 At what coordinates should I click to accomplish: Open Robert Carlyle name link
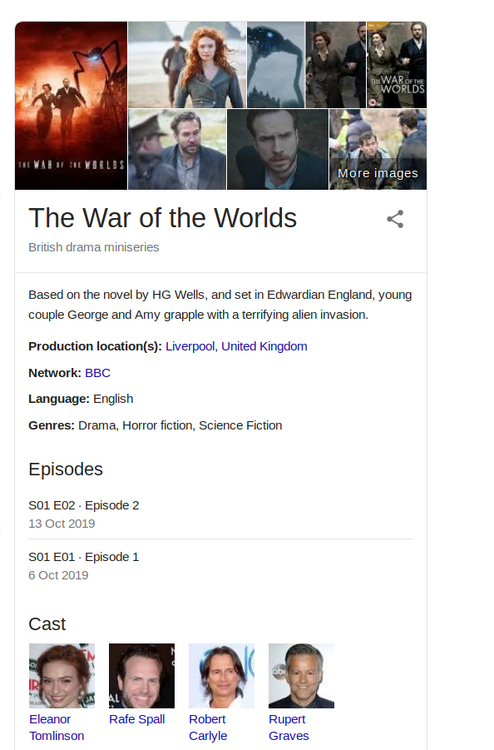[x=208, y=728]
